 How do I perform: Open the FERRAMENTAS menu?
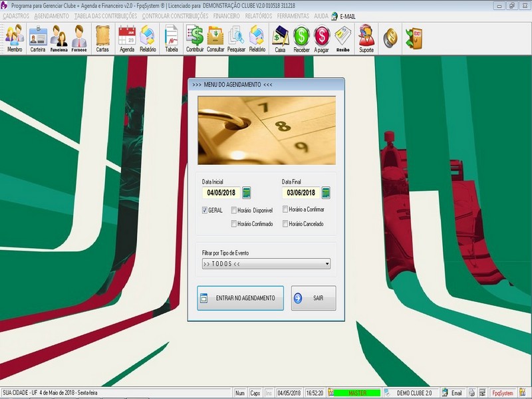(293, 15)
